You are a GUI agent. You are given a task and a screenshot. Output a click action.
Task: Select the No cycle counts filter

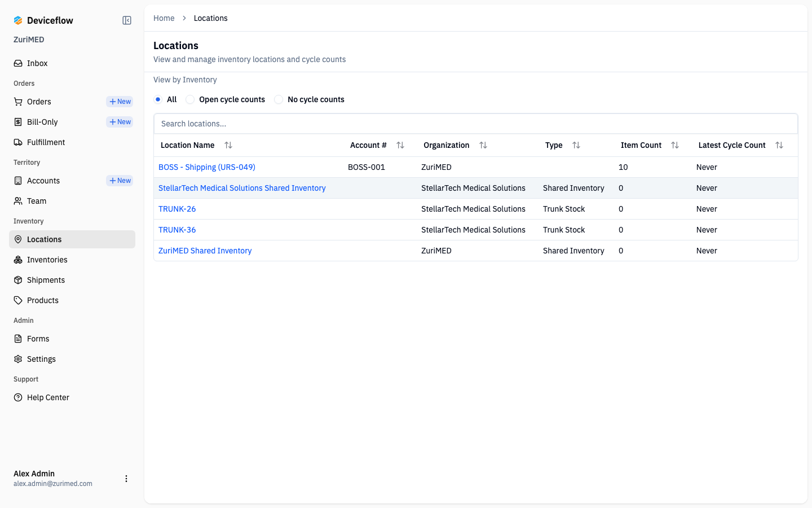click(x=279, y=99)
